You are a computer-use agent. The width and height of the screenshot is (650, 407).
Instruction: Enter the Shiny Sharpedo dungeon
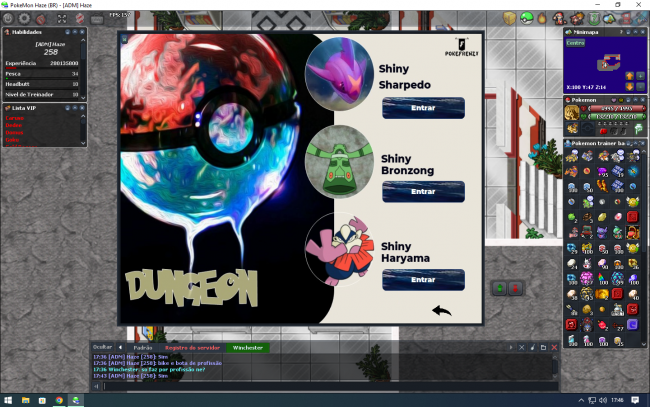423,108
